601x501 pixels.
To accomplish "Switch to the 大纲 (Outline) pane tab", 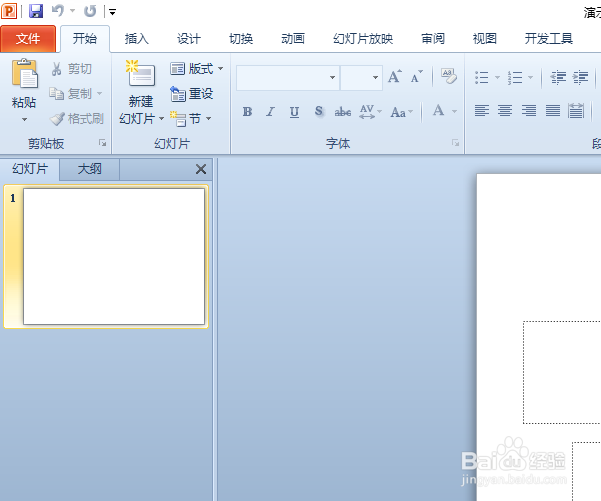I will (90, 169).
